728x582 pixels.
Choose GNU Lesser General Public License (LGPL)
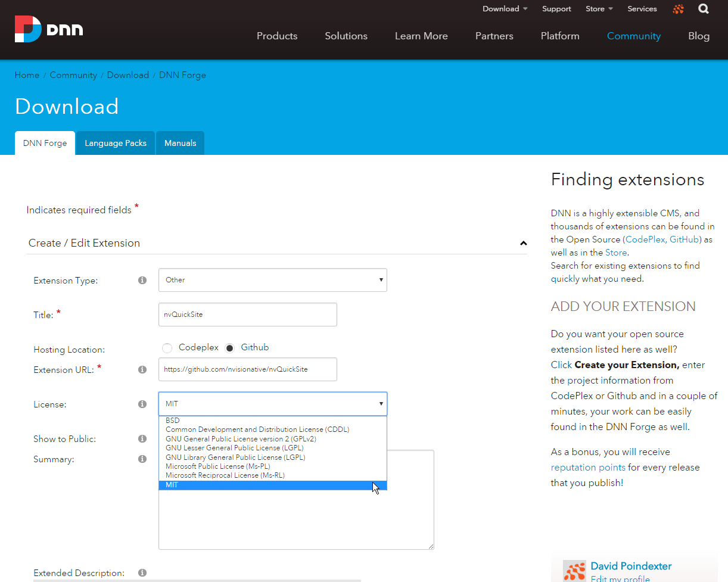(x=273, y=448)
